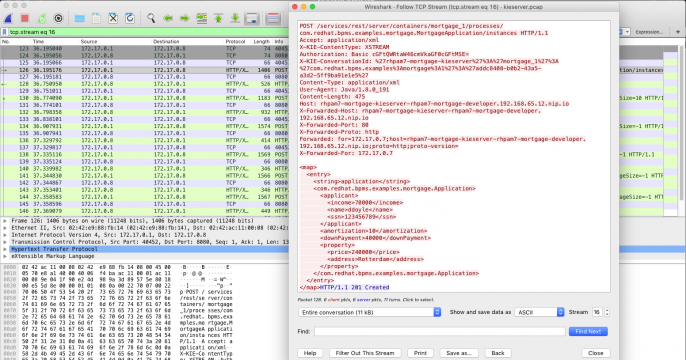686x360 pixels.
Task: Open Entire conversation (11 kB) dropdown
Action: 369,312
